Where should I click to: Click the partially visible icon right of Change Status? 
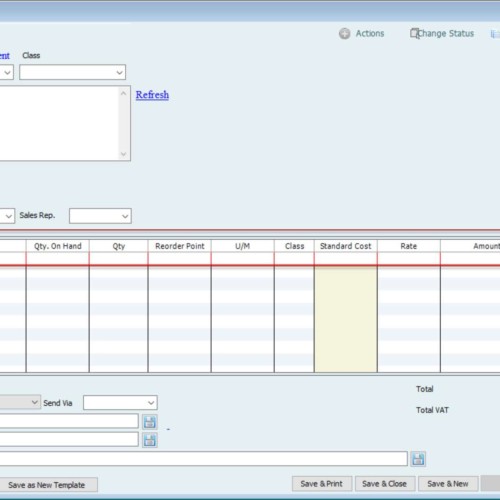495,34
